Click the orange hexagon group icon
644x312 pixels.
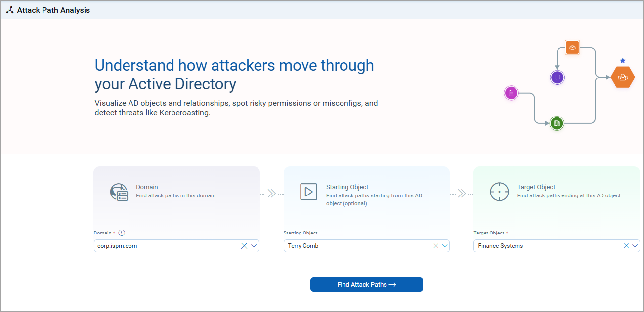623,77
